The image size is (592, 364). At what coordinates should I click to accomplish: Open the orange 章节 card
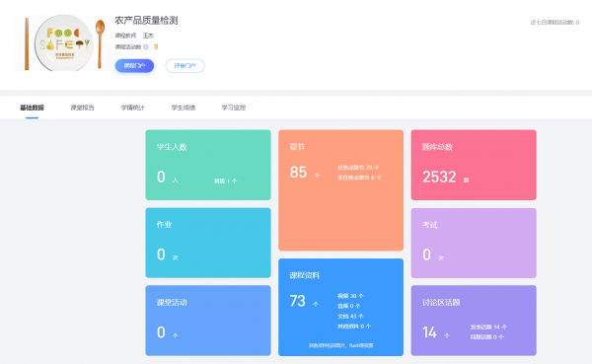click(341, 190)
